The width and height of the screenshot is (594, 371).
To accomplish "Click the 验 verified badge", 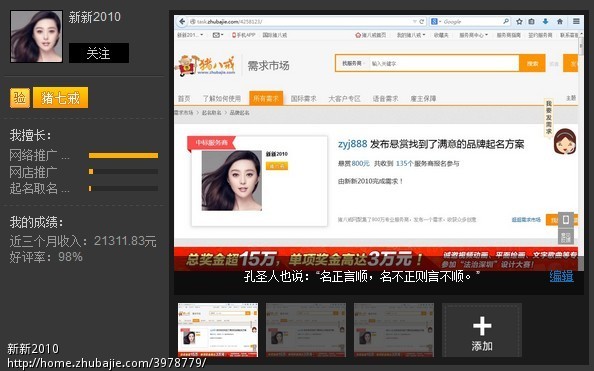I will (x=20, y=98).
